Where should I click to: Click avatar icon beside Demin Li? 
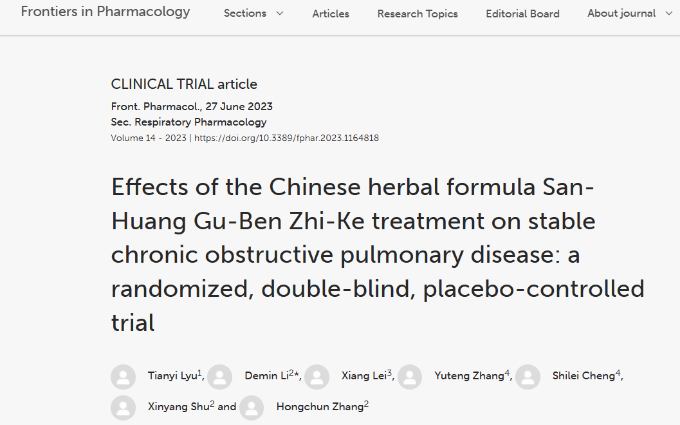point(220,377)
